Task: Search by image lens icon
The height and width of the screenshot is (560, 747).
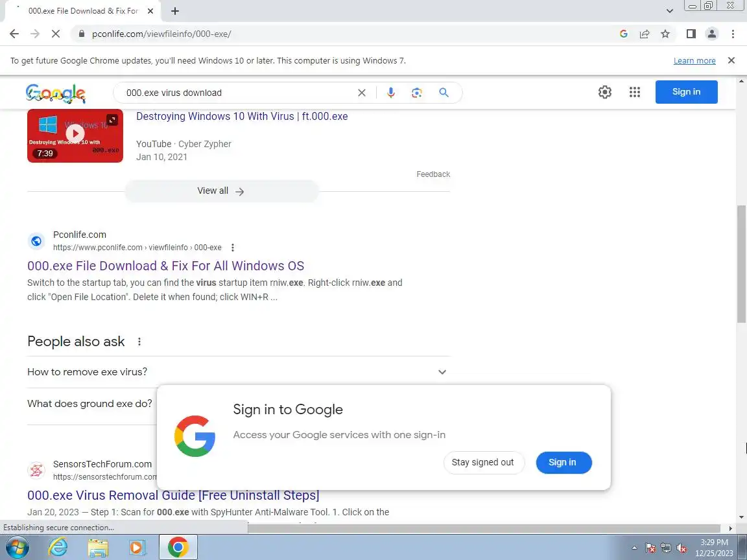Action: (417, 93)
